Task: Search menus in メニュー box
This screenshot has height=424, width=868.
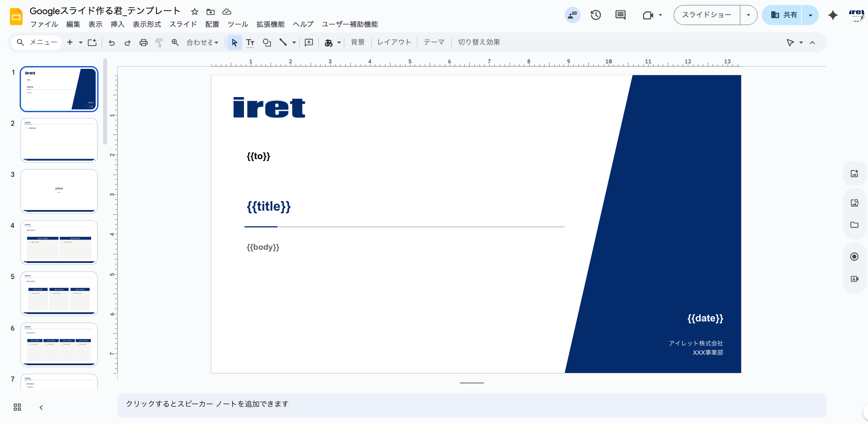Action: (36, 42)
